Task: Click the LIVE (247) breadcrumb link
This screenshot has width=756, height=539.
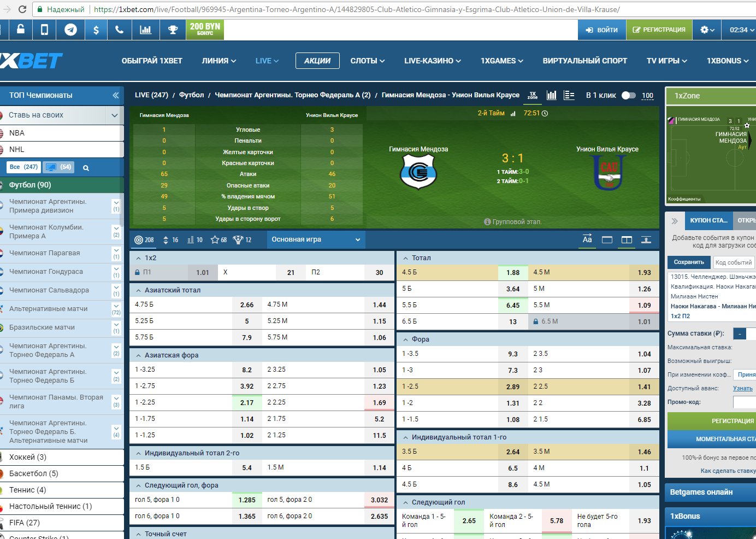Action: (x=151, y=95)
